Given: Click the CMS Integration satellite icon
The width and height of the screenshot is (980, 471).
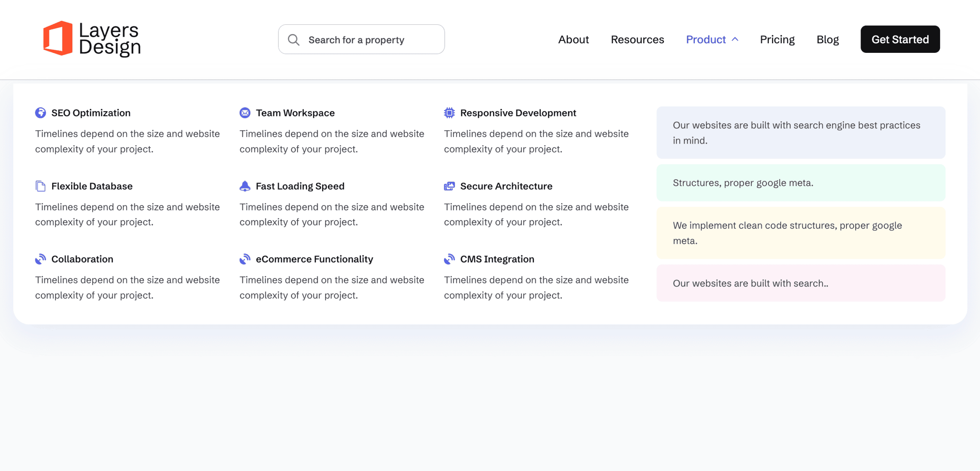Looking at the screenshot, I should tap(449, 259).
